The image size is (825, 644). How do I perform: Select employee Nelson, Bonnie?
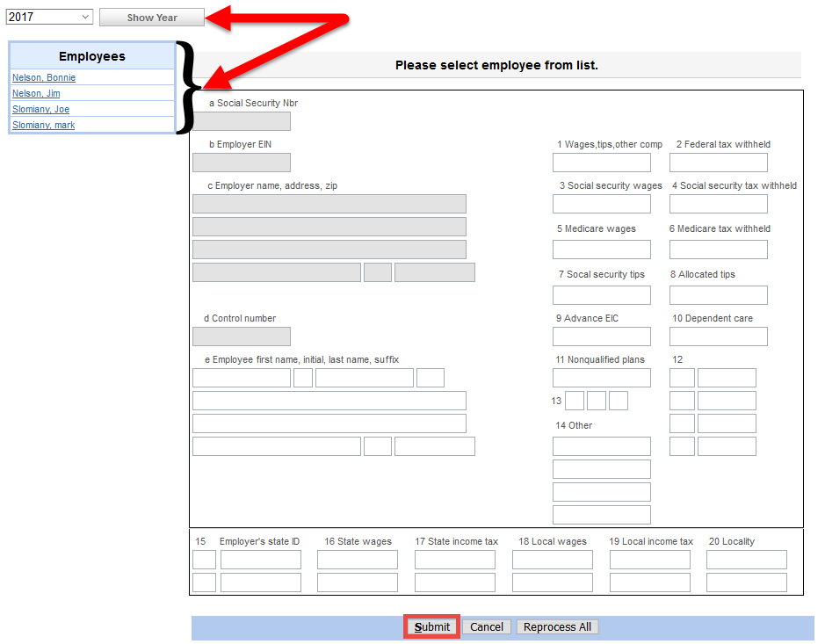click(x=44, y=77)
